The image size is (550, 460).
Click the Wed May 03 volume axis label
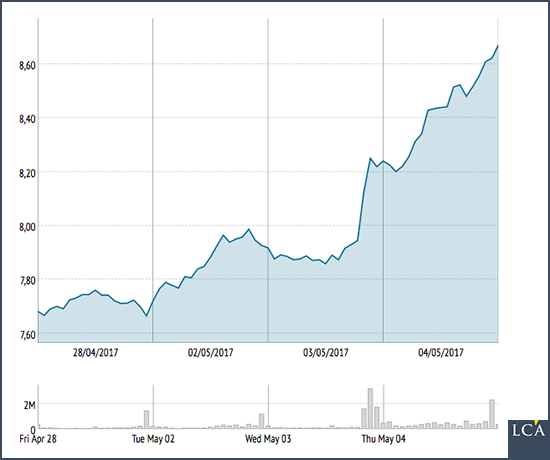click(x=268, y=439)
